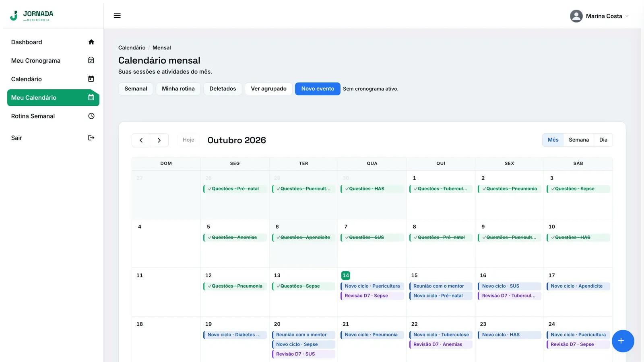Open Novo ciclo Puericultura event on day 24
Screen dimensions: 644x362
coord(578,335)
